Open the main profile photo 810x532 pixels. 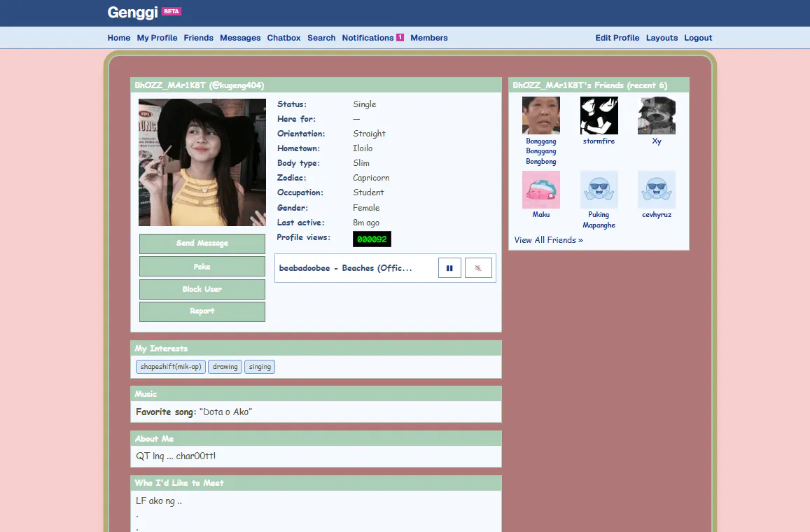[202, 162]
